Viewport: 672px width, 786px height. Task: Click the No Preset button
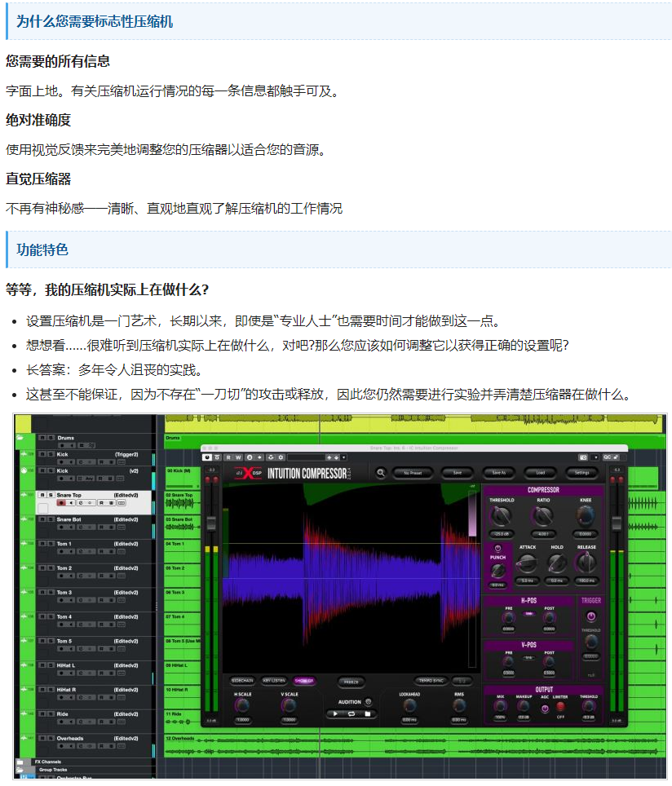[x=413, y=473]
